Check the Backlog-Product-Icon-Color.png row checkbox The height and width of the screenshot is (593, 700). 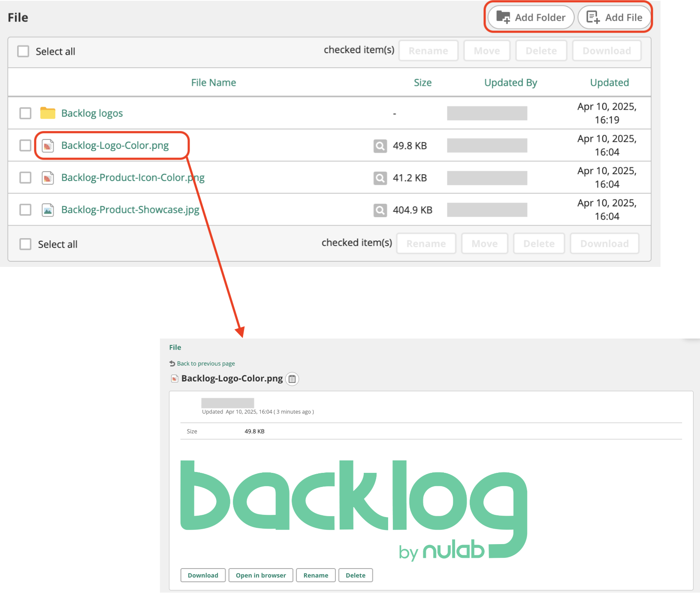pyautogui.click(x=26, y=178)
